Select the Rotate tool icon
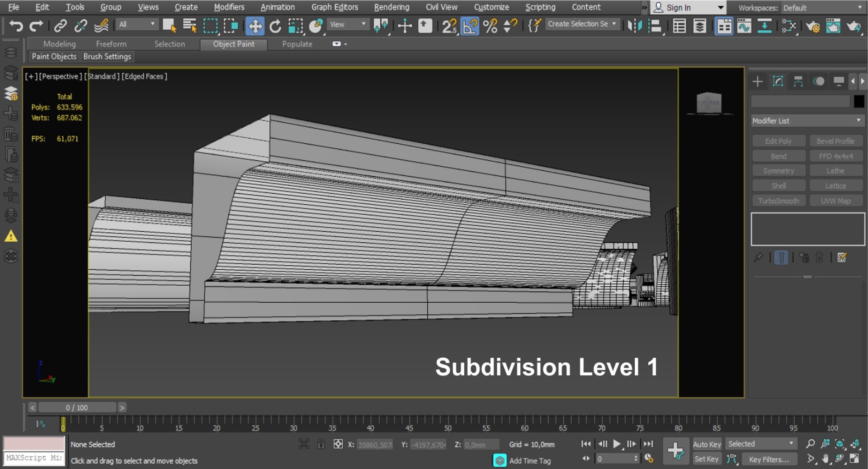Image resolution: width=868 pixels, height=469 pixels. pyautogui.click(x=275, y=26)
